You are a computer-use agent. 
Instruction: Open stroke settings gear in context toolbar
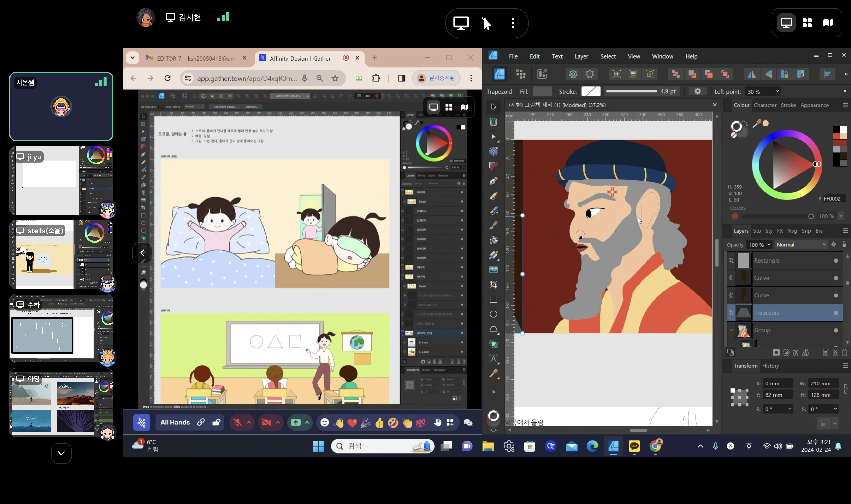click(x=697, y=91)
